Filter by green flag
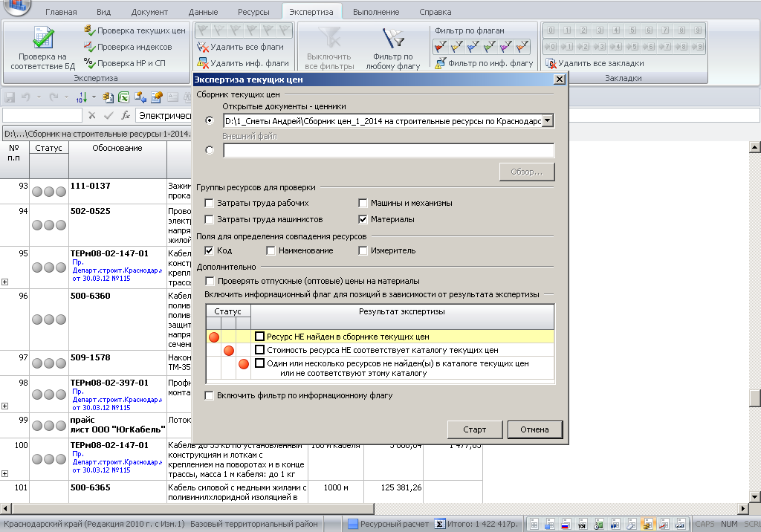The width and height of the screenshot is (761, 532). (x=489, y=47)
